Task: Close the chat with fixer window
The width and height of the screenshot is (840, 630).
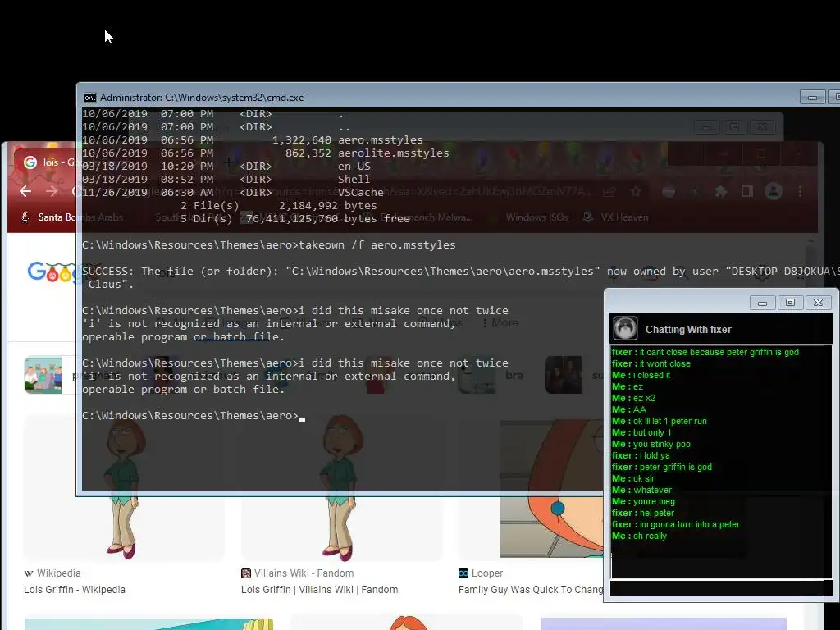Action: 818,303
